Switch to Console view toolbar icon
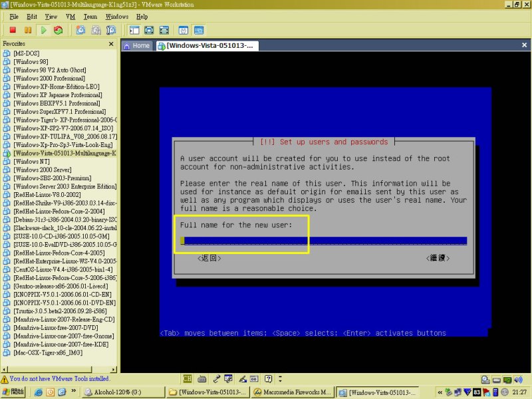532x399 pixels. (199, 30)
